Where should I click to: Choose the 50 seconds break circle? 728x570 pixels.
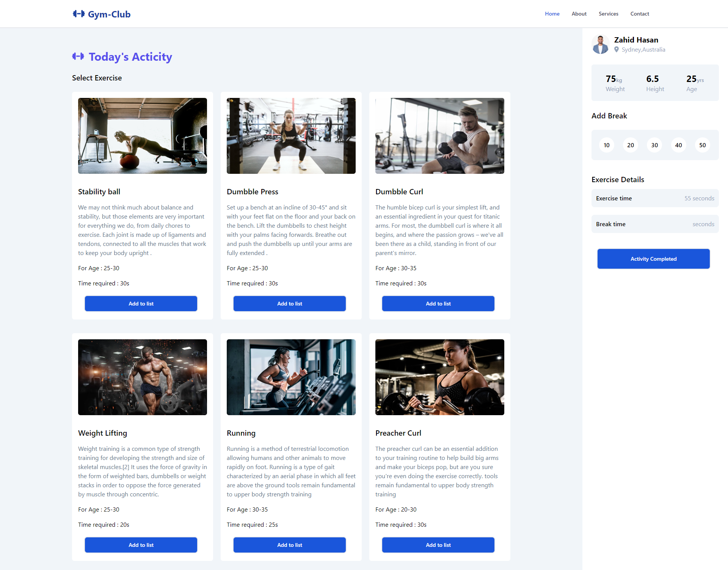click(x=702, y=145)
